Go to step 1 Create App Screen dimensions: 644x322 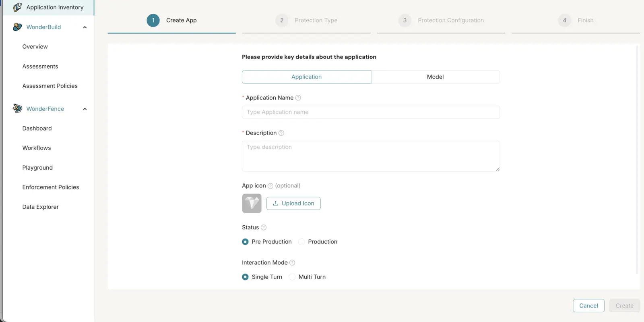click(171, 20)
